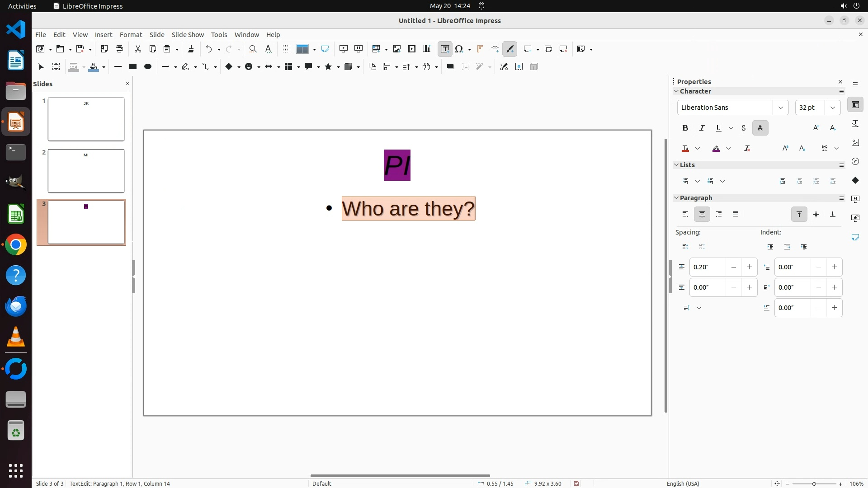Click the Insert Image toolbar icon
Viewport: 868px width, 488px height.
pyautogui.click(x=397, y=49)
